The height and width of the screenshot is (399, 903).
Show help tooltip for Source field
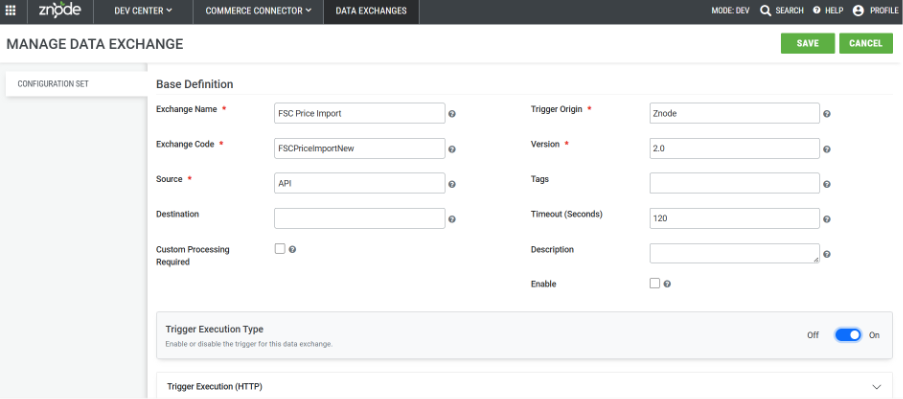pos(452,184)
